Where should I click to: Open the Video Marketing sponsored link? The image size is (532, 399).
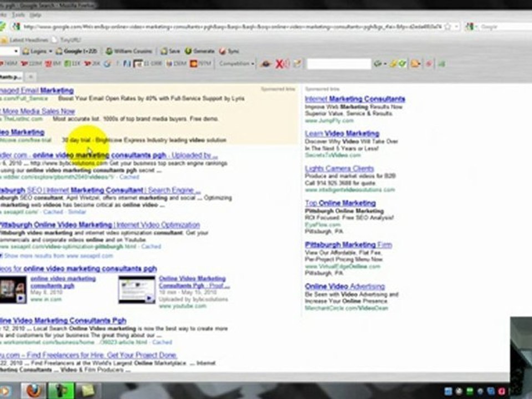point(22,132)
